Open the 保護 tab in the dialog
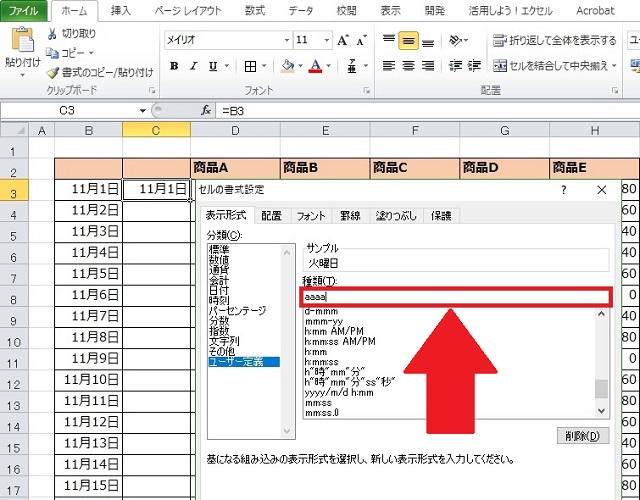This screenshot has width=640, height=500. (x=441, y=216)
